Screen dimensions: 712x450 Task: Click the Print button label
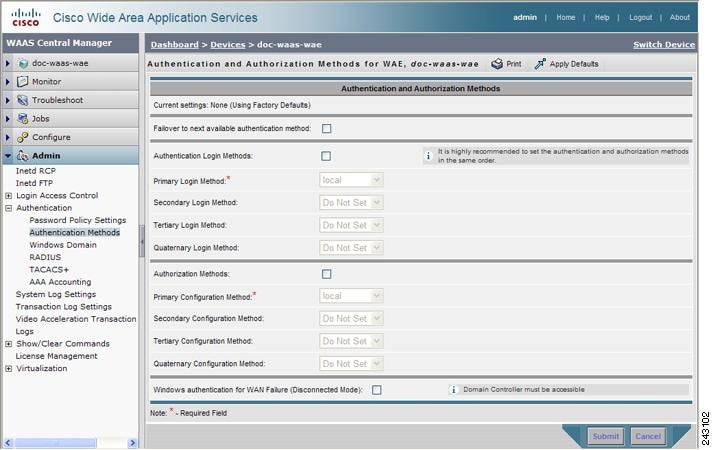pyautogui.click(x=514, y=64)
